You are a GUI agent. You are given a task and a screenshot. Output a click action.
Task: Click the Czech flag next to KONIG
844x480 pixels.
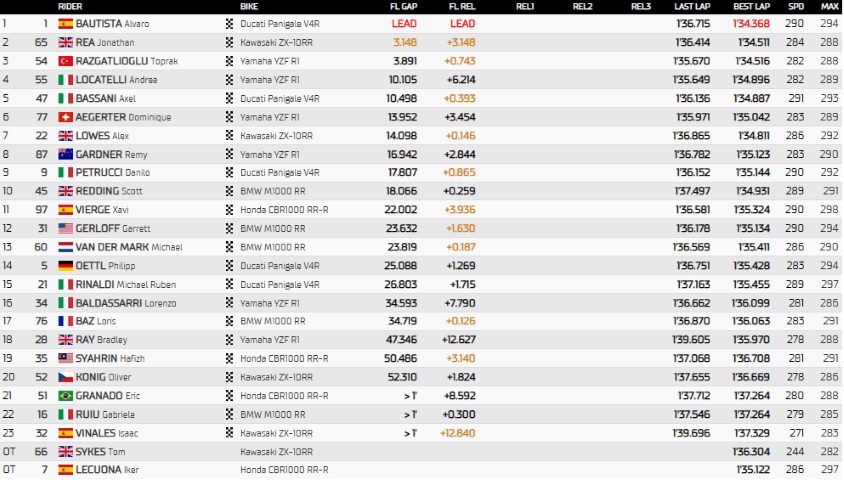point(66,377)
